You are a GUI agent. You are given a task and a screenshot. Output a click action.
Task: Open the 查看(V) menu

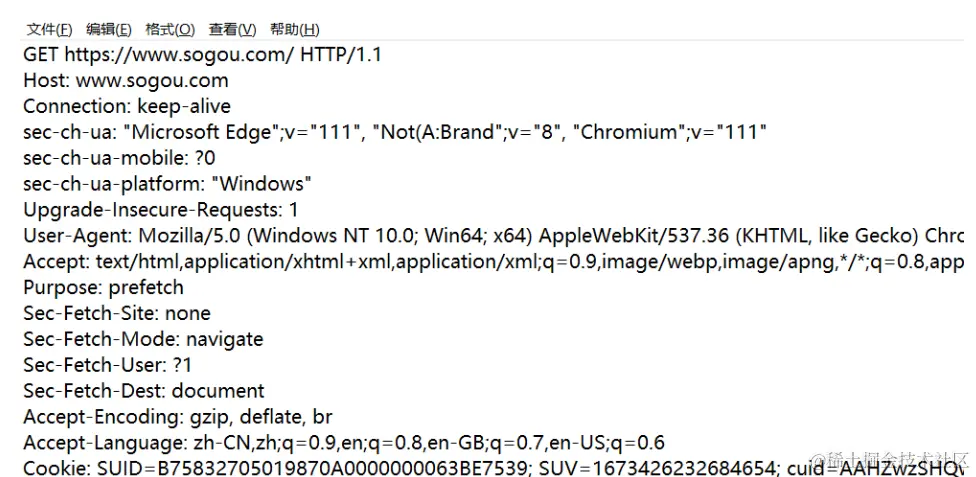[x=232, y=29]
